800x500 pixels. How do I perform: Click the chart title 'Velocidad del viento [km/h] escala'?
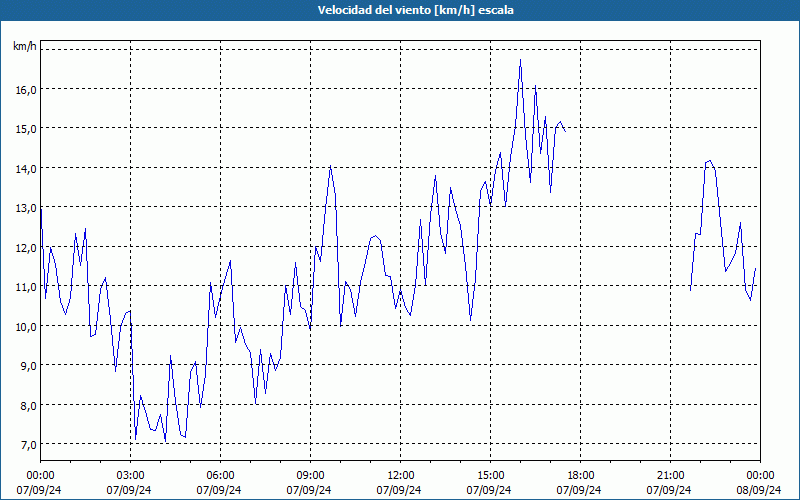pyautogui.click(x=415, y=10)
